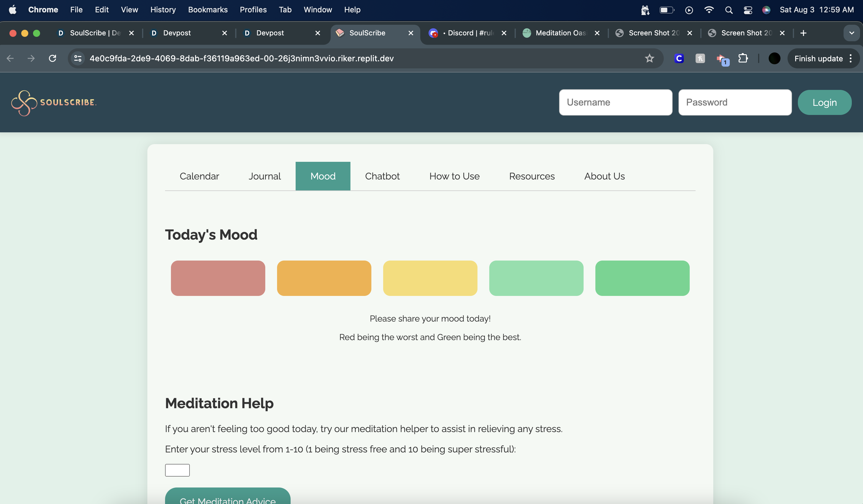The image size is (863, 504).
Task: Click into the Username field
Action: pyautogui.click(x=615, y=102)
